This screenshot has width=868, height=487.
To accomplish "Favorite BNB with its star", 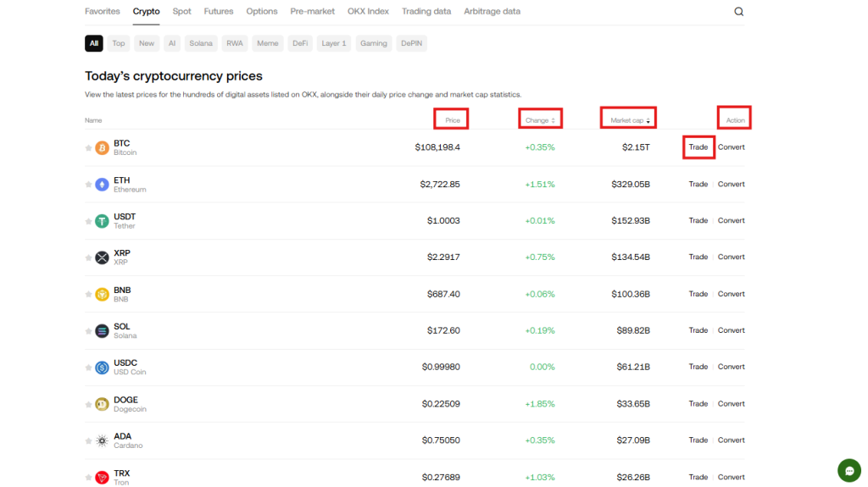I will [x=88, y=295].
